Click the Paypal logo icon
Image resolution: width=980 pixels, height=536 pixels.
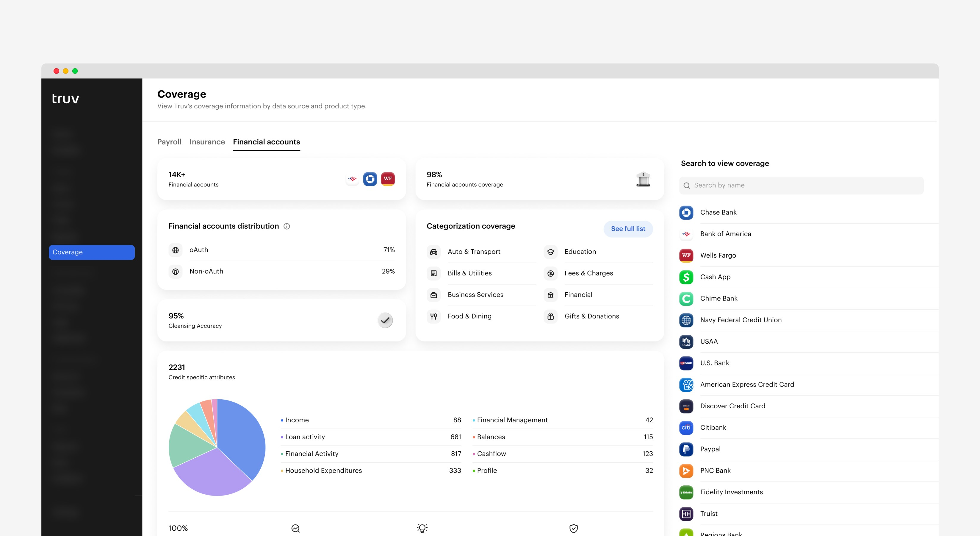686,449
